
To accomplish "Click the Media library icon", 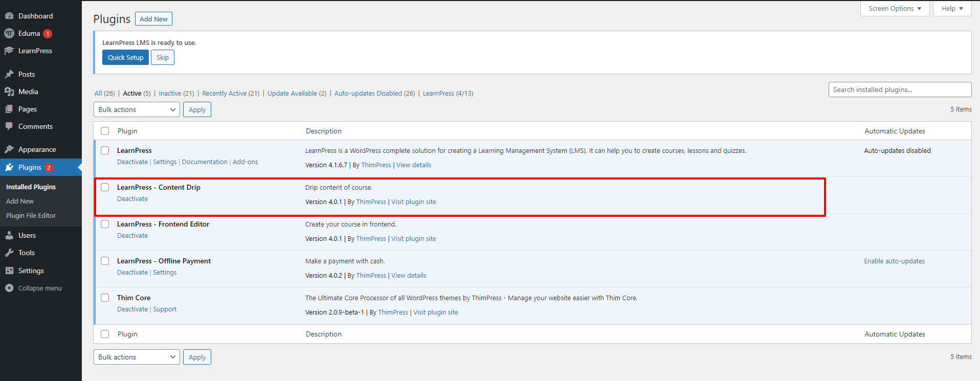I will 9,92.
